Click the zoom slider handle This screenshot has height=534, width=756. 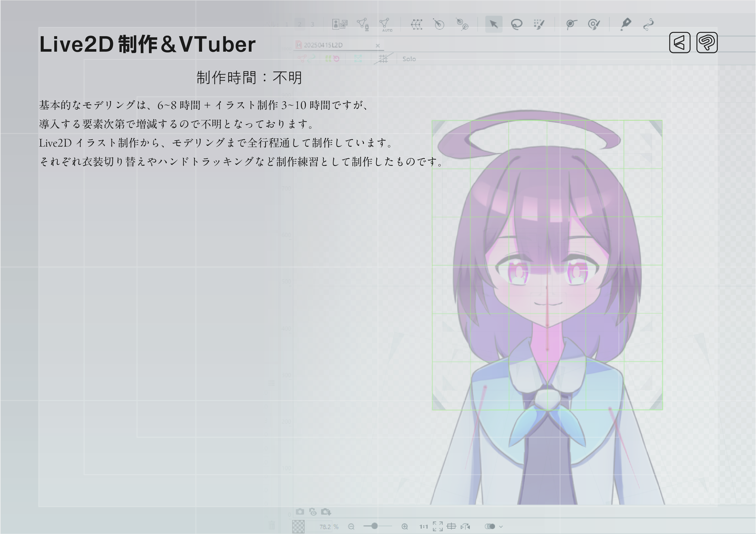coord(374,526)
